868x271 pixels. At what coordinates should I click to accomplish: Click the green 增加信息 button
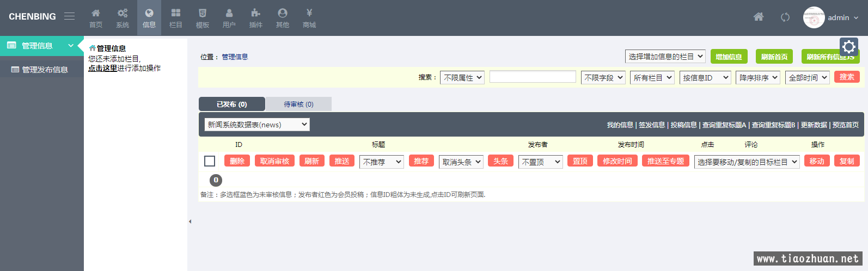(x=729, y=57)
